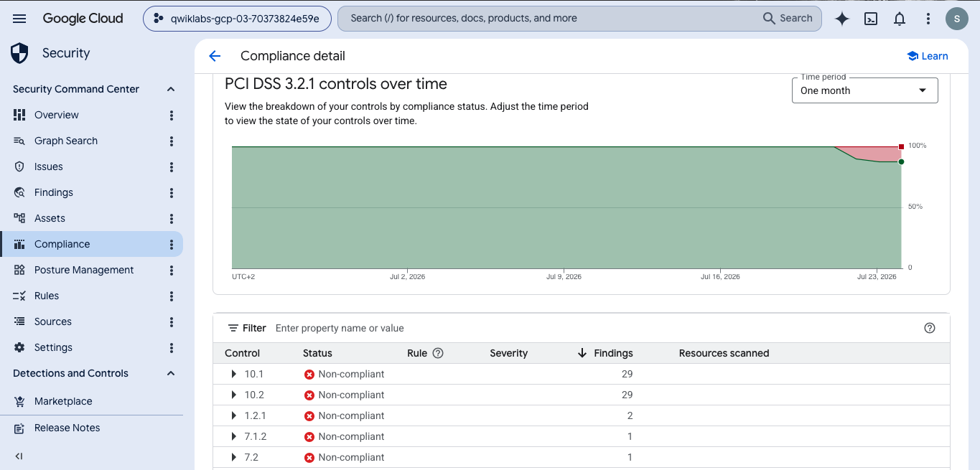Open the Time period dropdown
The width and height of the screenshot is (980, 470).
pyautogui.click(x=864, y=90)
